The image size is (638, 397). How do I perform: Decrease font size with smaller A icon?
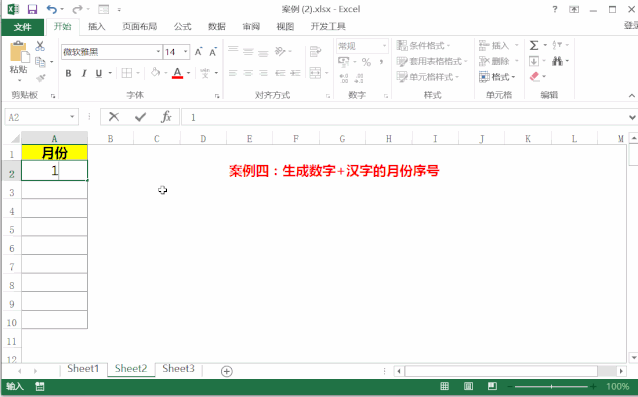[x=213, y=52]
